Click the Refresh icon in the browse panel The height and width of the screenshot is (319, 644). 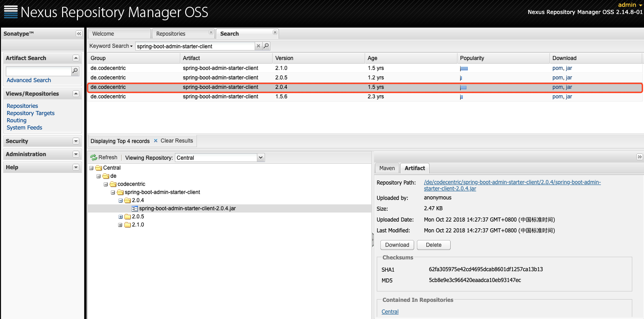(x=95, y=157)
